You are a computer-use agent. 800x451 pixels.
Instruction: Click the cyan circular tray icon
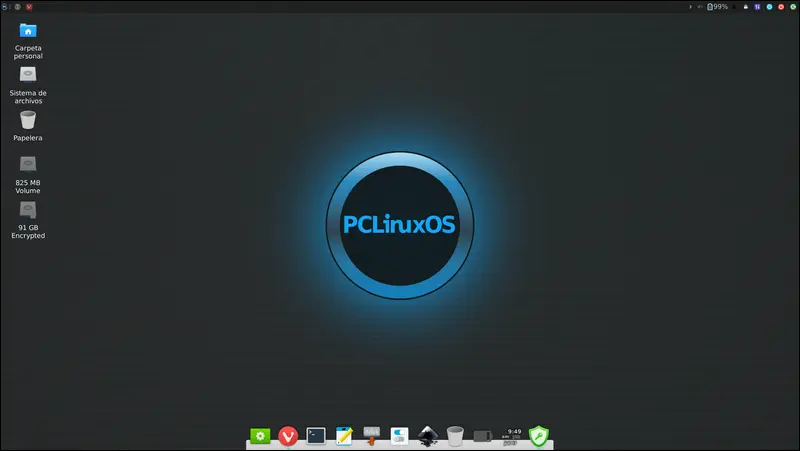[769, 7]
